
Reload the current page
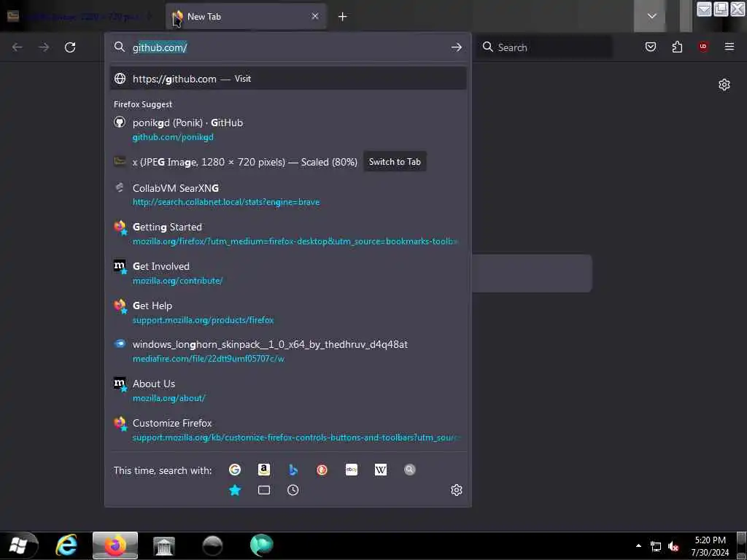[70, 47]
